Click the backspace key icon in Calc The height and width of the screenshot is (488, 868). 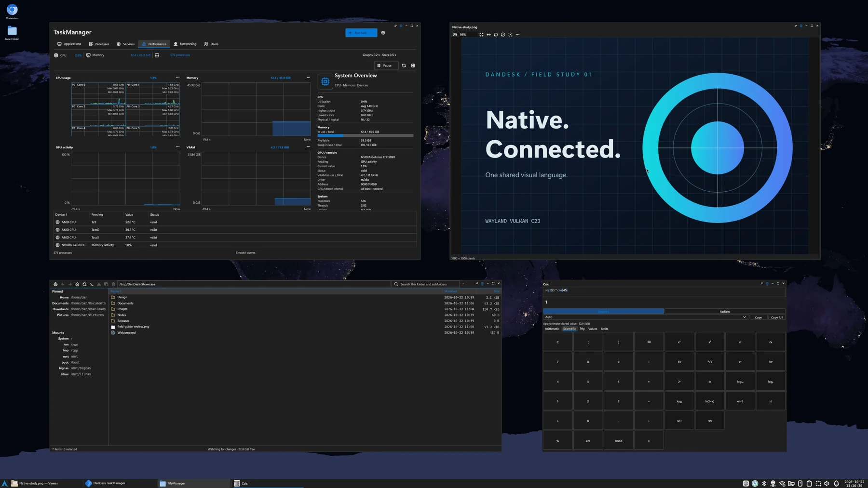pyautogui.click(x=649, y=342)
